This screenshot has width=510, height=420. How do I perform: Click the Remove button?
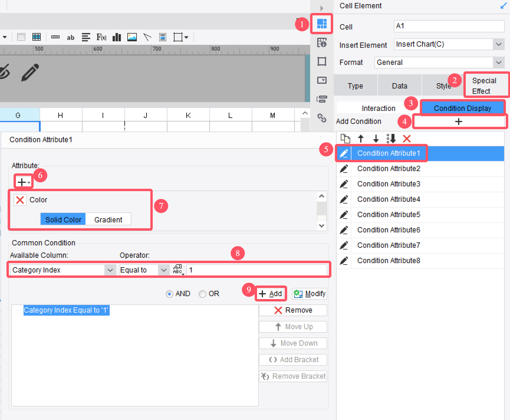[x=293, y=310]
